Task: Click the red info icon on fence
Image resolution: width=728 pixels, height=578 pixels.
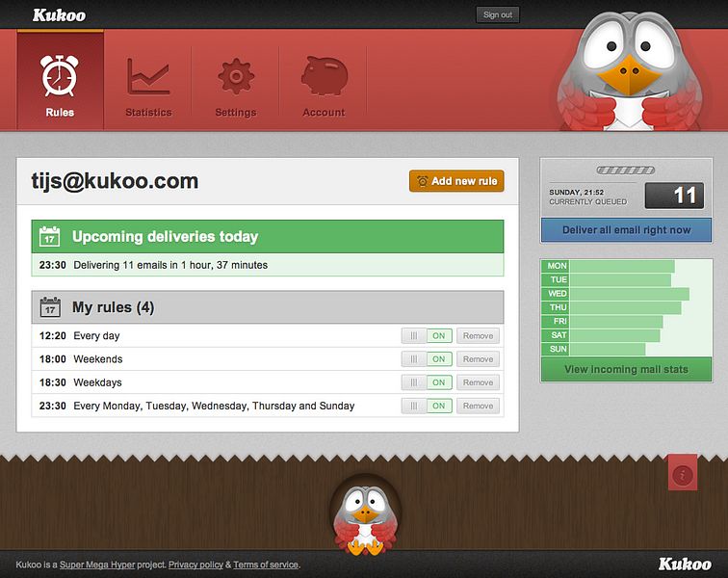Action: [683, 474]
